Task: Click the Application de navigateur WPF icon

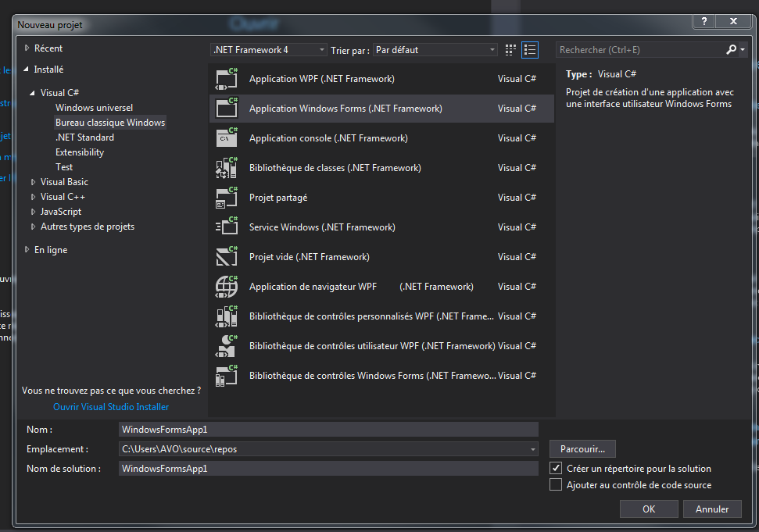Action: click(x=227, y=287)
